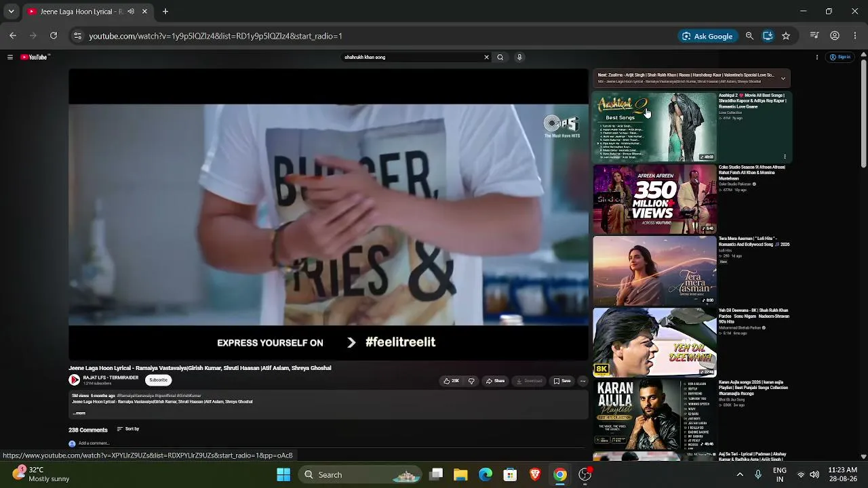Reload the current page

54,36
